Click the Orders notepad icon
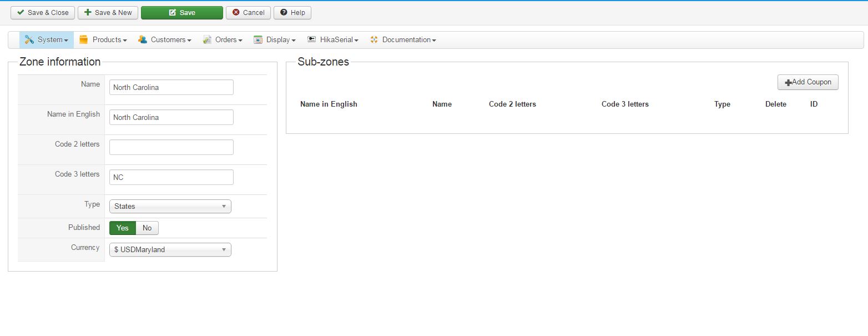This screenshot has height=336, width=868. [207, 40]
